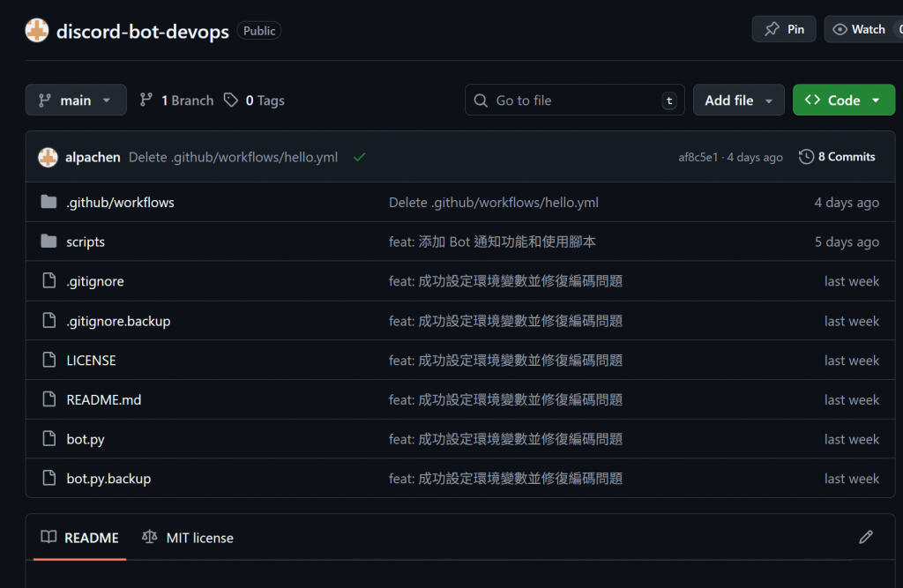Open the scripts row commit message about Bot

pyautogui.click(x=492, y=242)
